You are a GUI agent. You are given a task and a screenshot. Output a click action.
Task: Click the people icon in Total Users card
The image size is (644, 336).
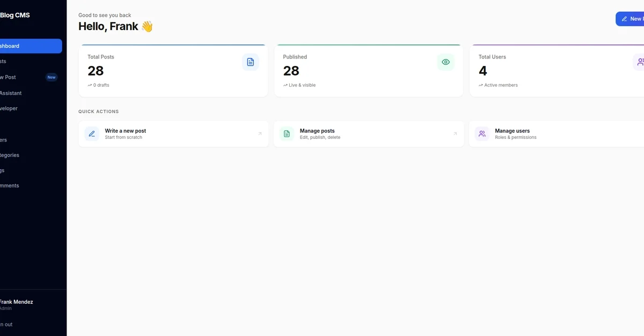pyautogui.click(x=640, y=62)
